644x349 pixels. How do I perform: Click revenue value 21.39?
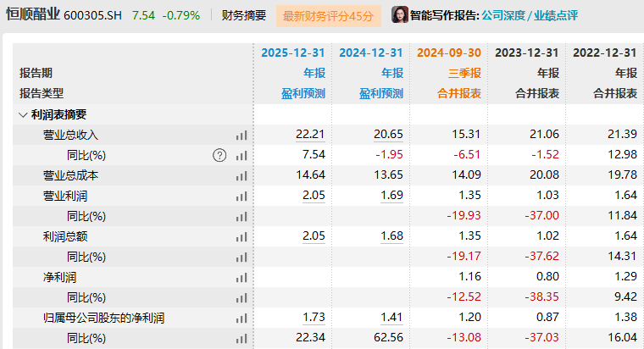pos(622,134)
